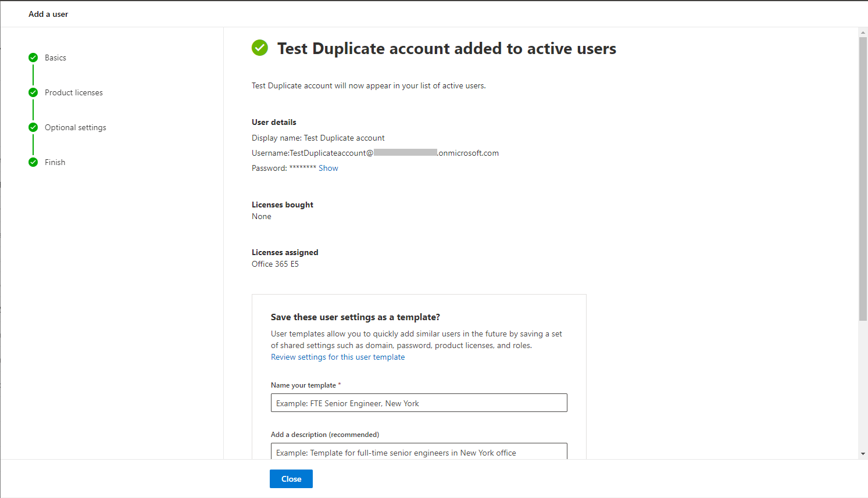This screenshot has height=498, width=868.
Task: Click the large green success checkmark icon
Action: click(x=260, y=48)
